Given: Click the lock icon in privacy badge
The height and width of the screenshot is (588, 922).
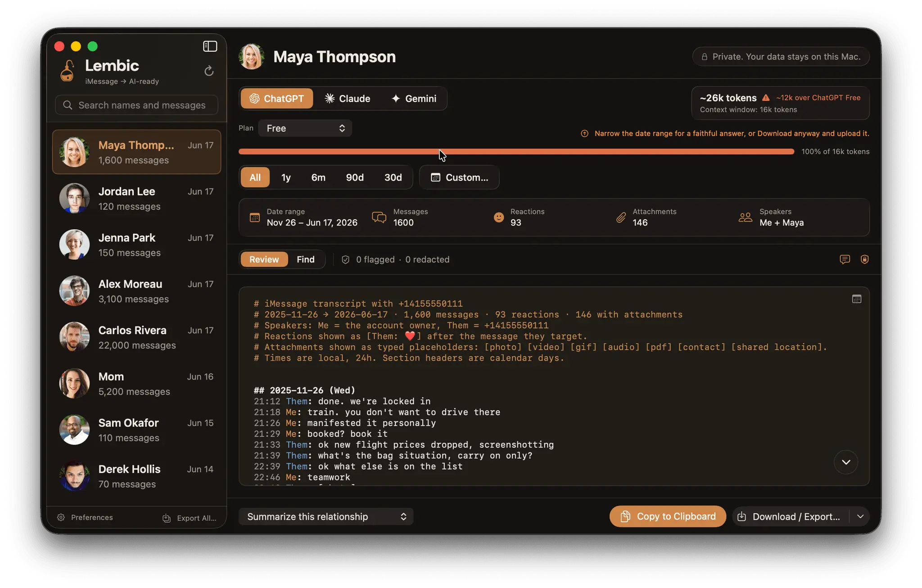Looking at the screenshot, I should 704,57.
